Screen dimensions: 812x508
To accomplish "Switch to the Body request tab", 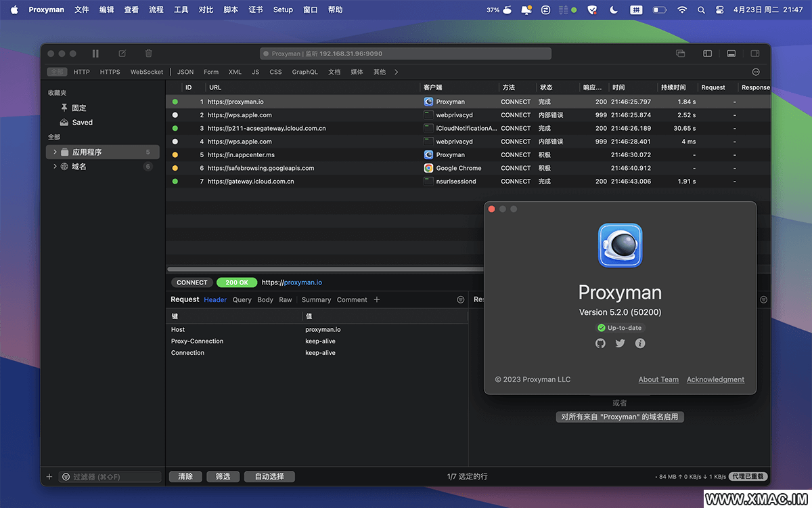I will 265,299.
